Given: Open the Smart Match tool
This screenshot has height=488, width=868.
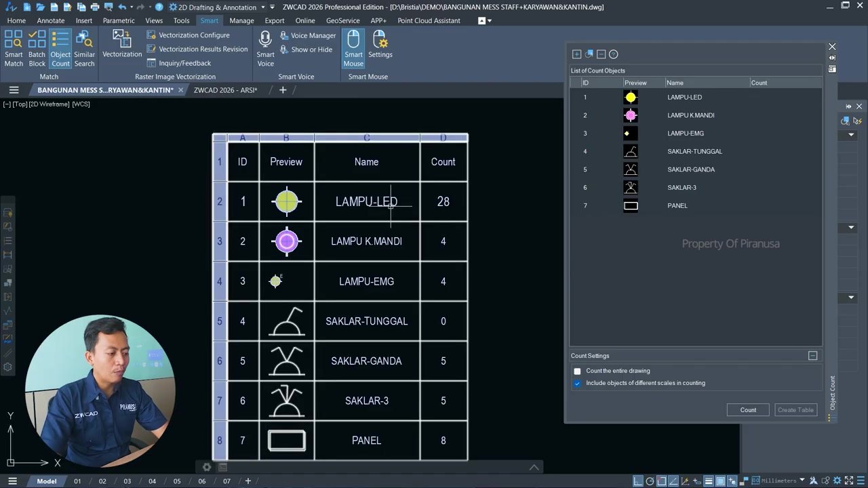Looking at the screenshot, I should 14,48.
